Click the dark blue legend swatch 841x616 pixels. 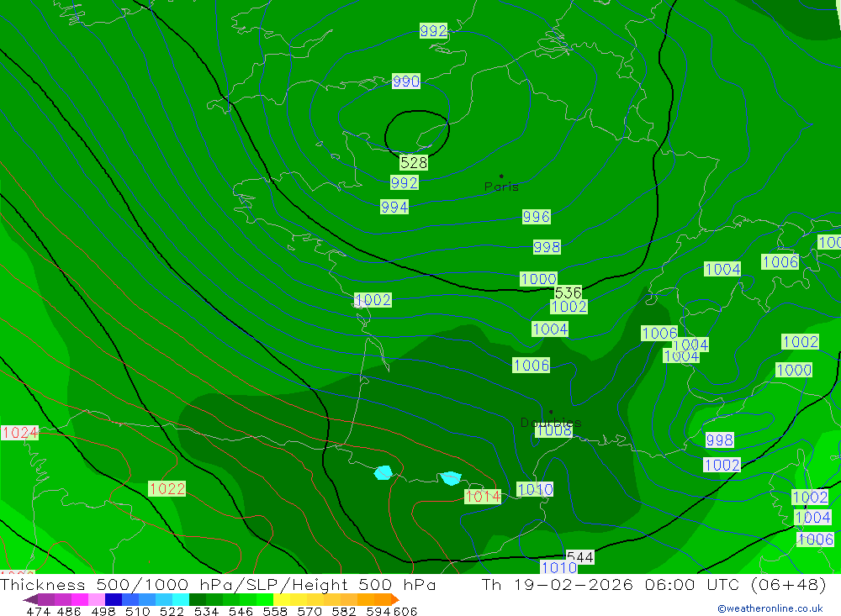pyautogui.click(x=114, y=599)
